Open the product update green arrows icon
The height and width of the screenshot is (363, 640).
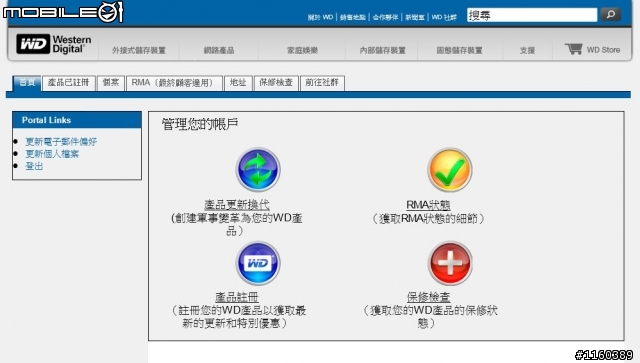(x=258, y=169)
